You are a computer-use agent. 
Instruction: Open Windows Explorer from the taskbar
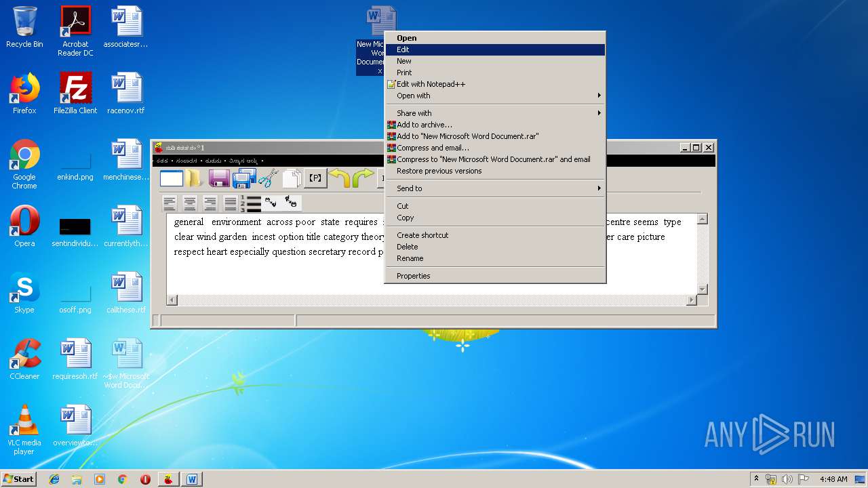[77, 479]
